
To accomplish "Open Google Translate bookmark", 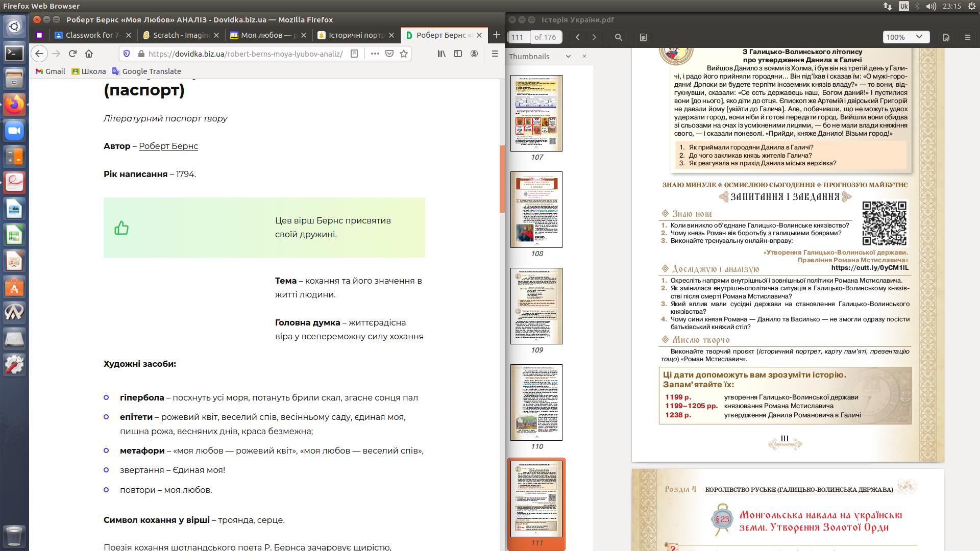I will pyautogui.click(x=146, y=71).
